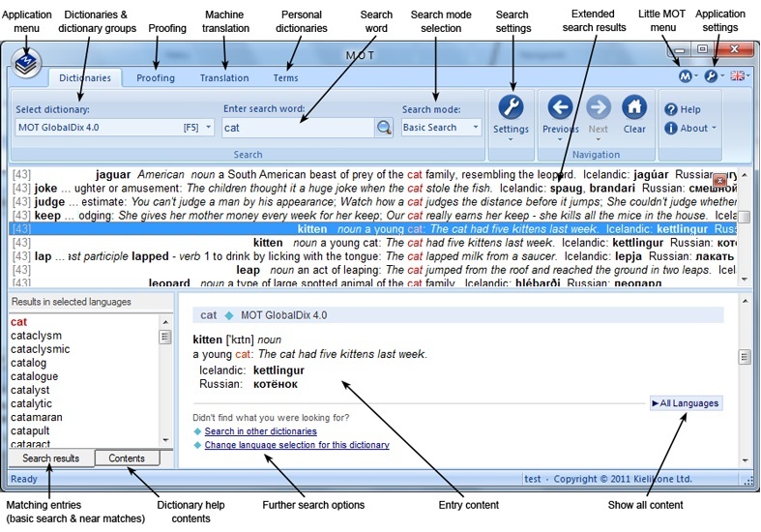Click the magnifier search icon beside cat

tap(384, 128)
